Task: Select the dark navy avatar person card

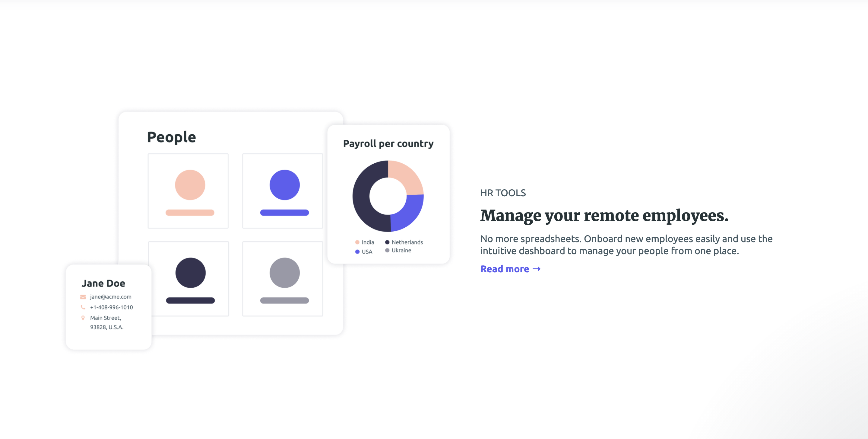Action: [189, 279]
